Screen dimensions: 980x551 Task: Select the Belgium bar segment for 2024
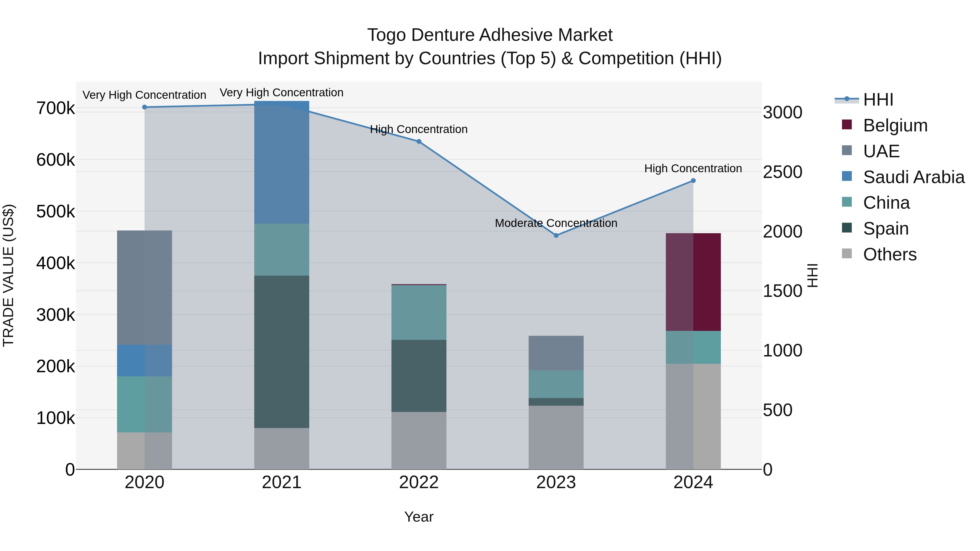(x=693, y=282)
